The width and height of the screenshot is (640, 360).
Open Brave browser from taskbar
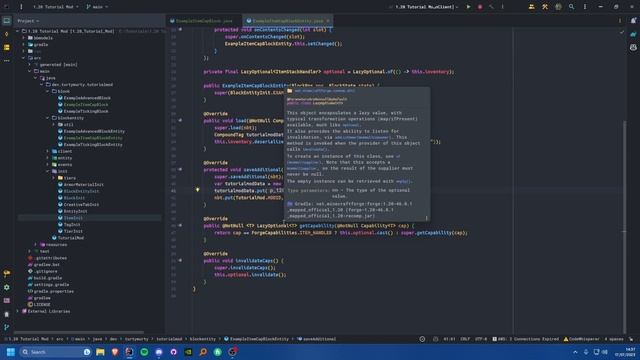[115, 352]
